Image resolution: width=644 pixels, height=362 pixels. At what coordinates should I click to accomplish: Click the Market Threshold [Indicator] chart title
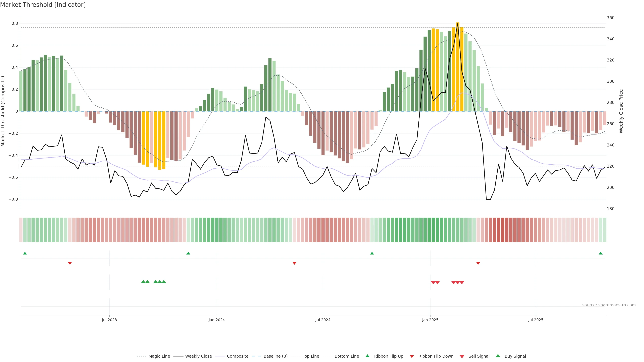pos(43,5)
